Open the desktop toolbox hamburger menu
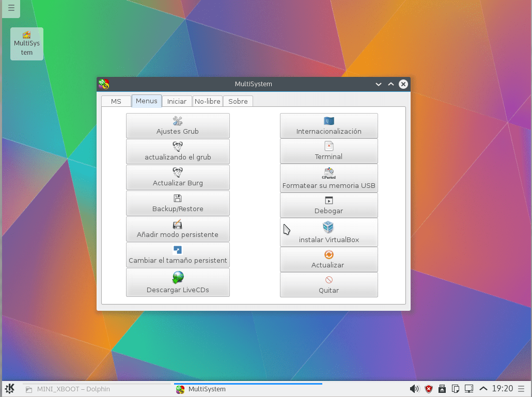Viewport: 532px width, 397px height. coord(11,7)
